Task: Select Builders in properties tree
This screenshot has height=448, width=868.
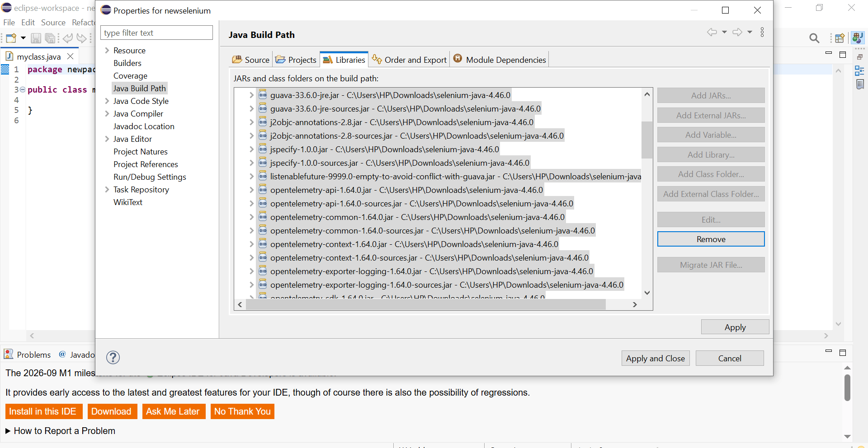Action: [x=127, y=63]
